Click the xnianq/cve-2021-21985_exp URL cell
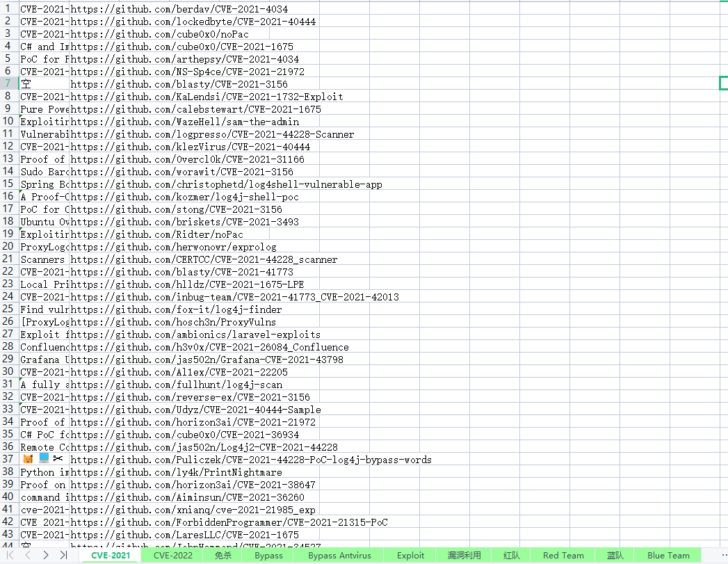This screenshot has height=564, width=728. click(x=194, y=510)
